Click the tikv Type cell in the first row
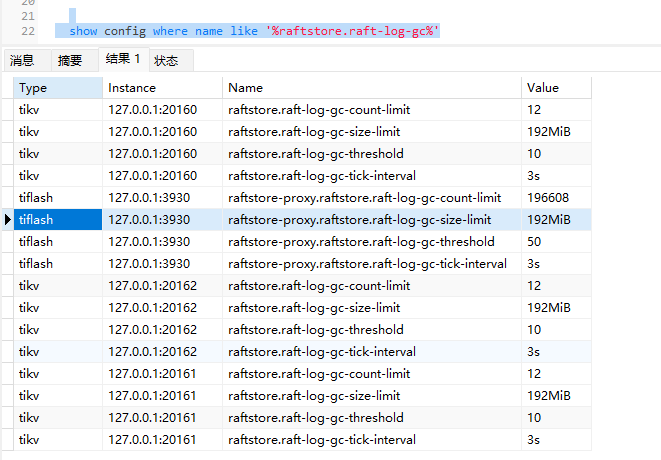 [58, 110]
